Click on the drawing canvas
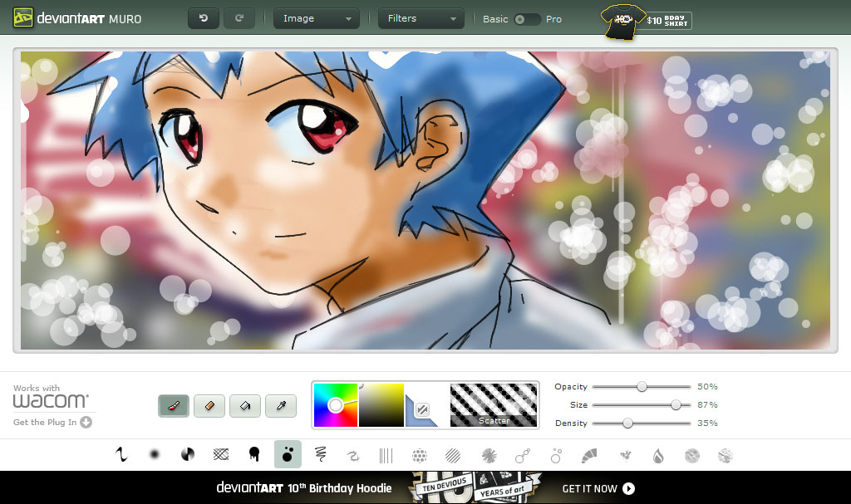This screenshot has height=504, width=851. click(x=425, y=200)
